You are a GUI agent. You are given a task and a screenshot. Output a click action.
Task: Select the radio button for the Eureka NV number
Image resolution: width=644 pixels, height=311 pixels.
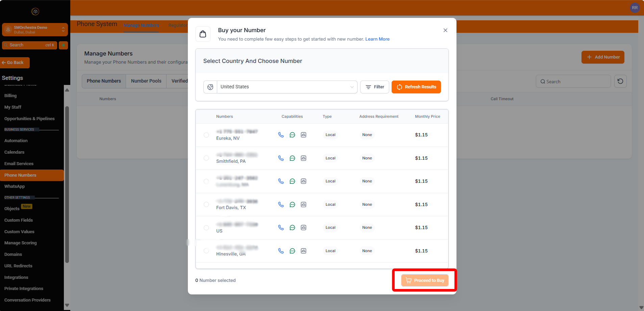[206, 134]
